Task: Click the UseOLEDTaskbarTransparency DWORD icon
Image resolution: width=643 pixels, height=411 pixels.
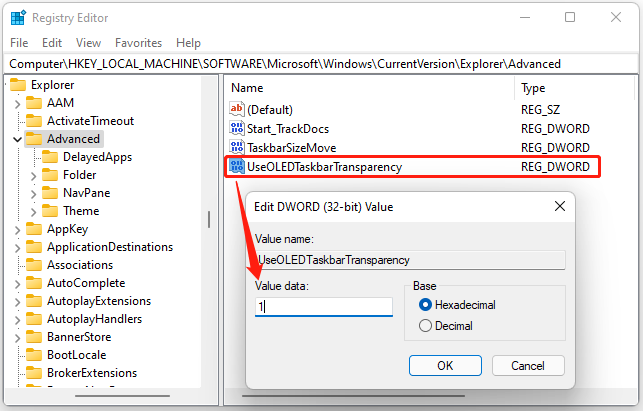Action: pyautogui.click(x=237, y=167)
